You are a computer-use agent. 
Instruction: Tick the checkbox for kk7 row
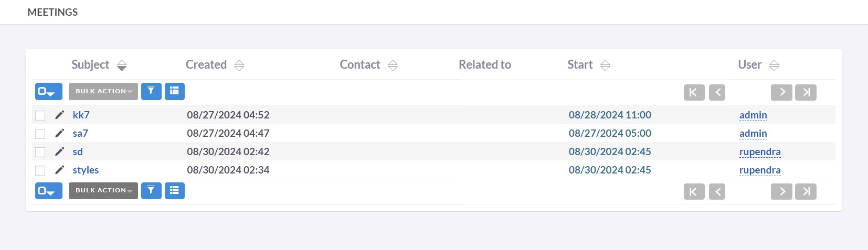click(x=40, y=115)
